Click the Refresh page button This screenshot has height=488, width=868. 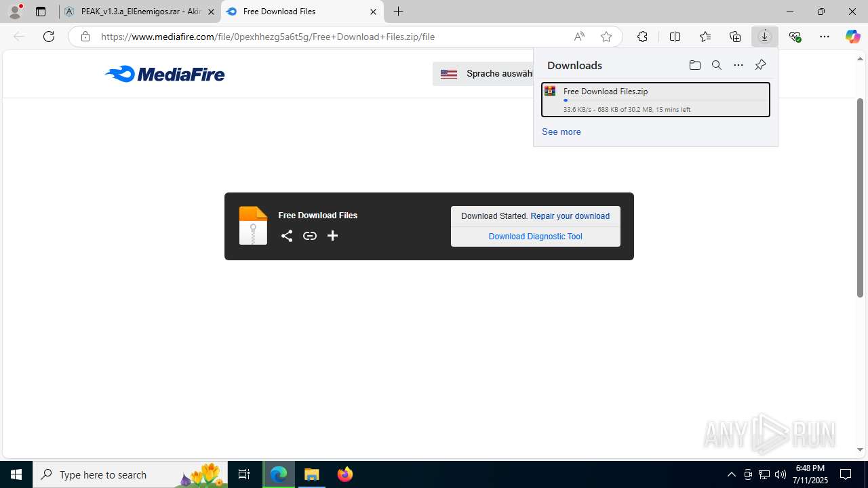49,37
